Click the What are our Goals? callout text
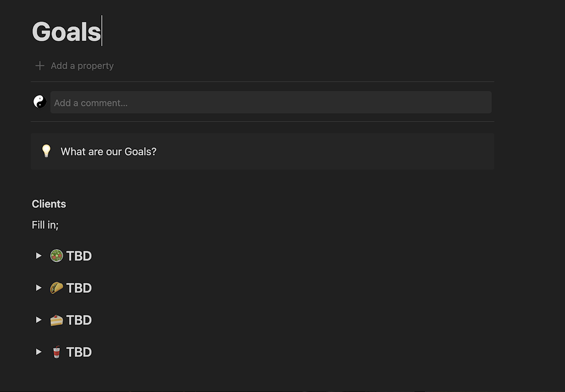This screenshot has height=392, width=565. click(x=108, y=151)
